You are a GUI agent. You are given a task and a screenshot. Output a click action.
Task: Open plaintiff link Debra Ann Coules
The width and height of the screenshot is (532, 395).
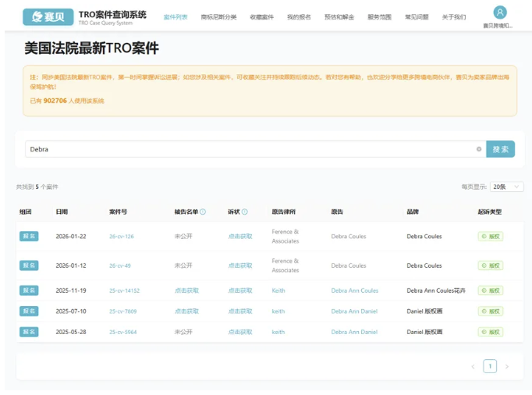click(354, 290)
